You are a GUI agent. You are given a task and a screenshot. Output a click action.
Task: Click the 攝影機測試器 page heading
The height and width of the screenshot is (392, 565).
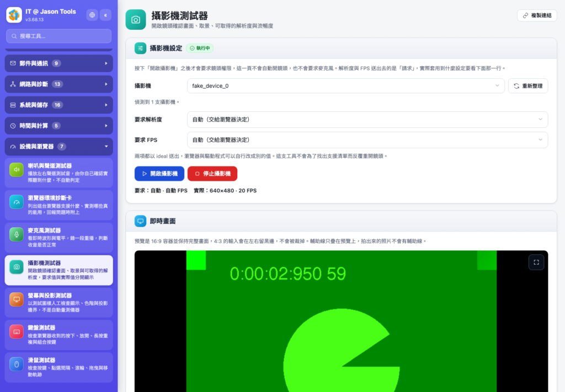pyautogui.click(x=179, y=16)
